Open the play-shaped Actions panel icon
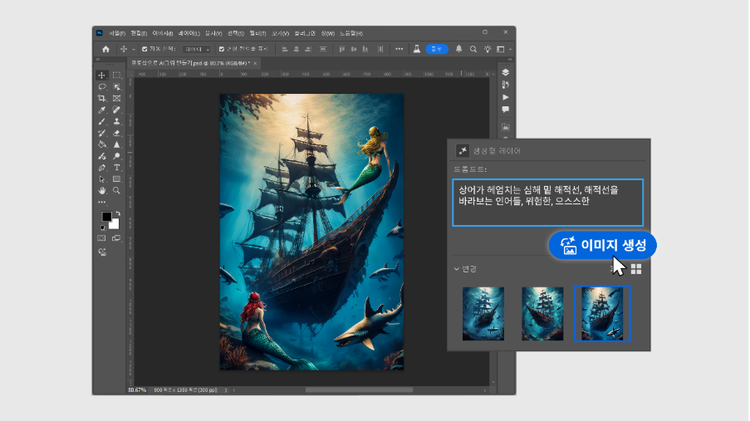The width and height of the screenshot is (750, 421). 506,97
